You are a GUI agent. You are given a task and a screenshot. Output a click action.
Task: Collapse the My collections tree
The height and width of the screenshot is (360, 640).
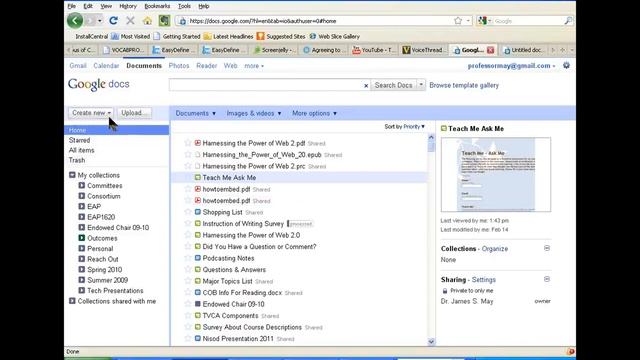click(x=72, y=175)
